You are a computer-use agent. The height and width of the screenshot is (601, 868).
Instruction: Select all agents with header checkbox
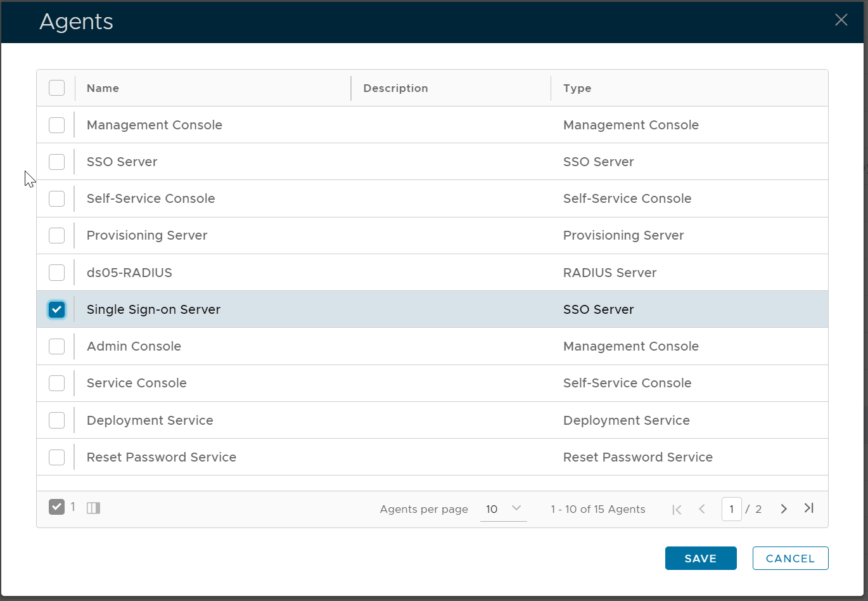click(x=56, y=88)
